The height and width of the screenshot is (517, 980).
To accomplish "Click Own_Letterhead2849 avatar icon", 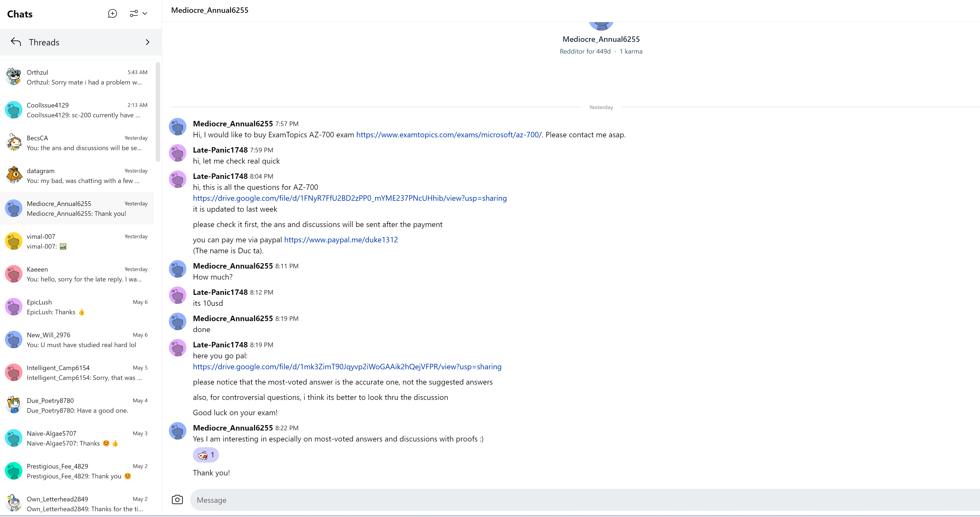I will [14, 503].
